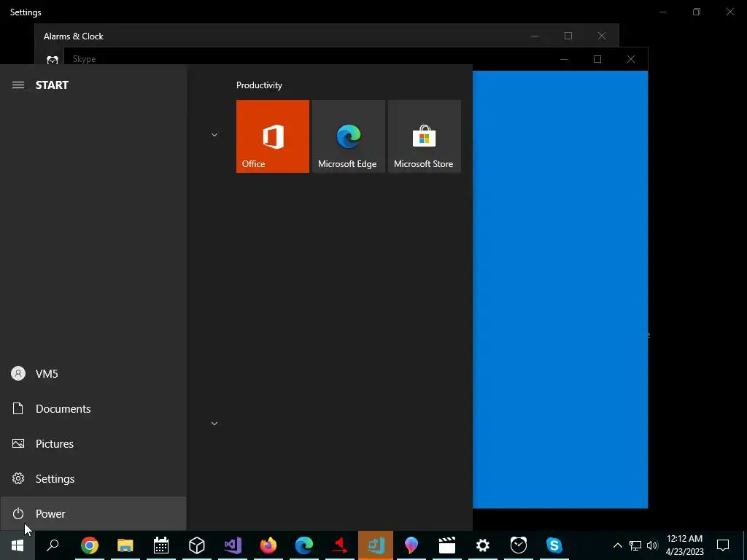
Task: Open the Office tile in Start menu
Action: click(x=273, y=136)
